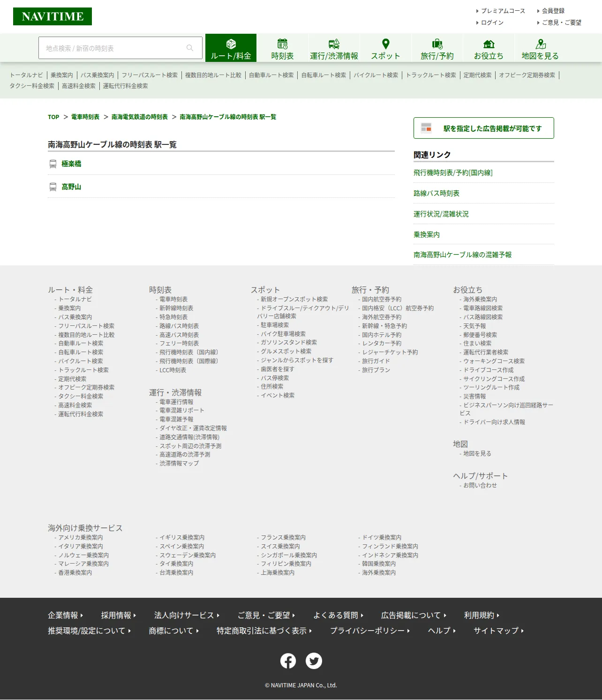Open 運行状況/混雑状況 related link

(441, 214)
